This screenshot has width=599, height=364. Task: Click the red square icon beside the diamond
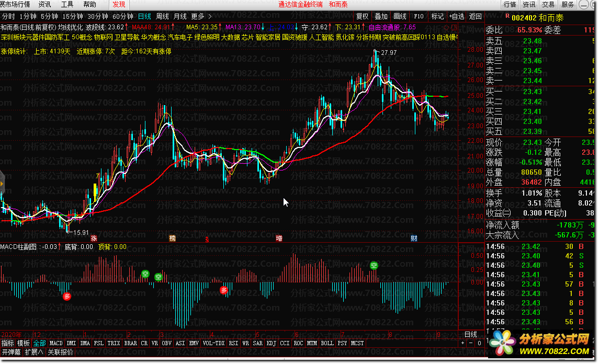point(454,28)
